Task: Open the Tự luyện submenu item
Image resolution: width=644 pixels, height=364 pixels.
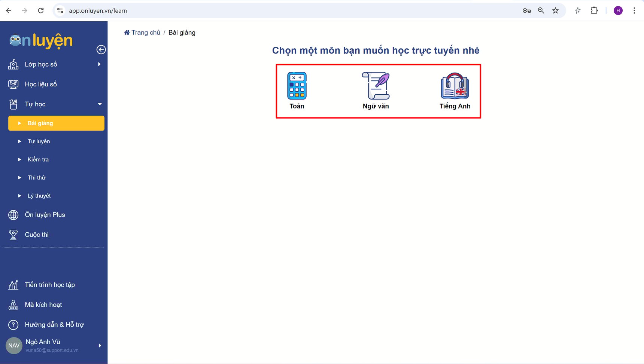Action: click(39, 141)
